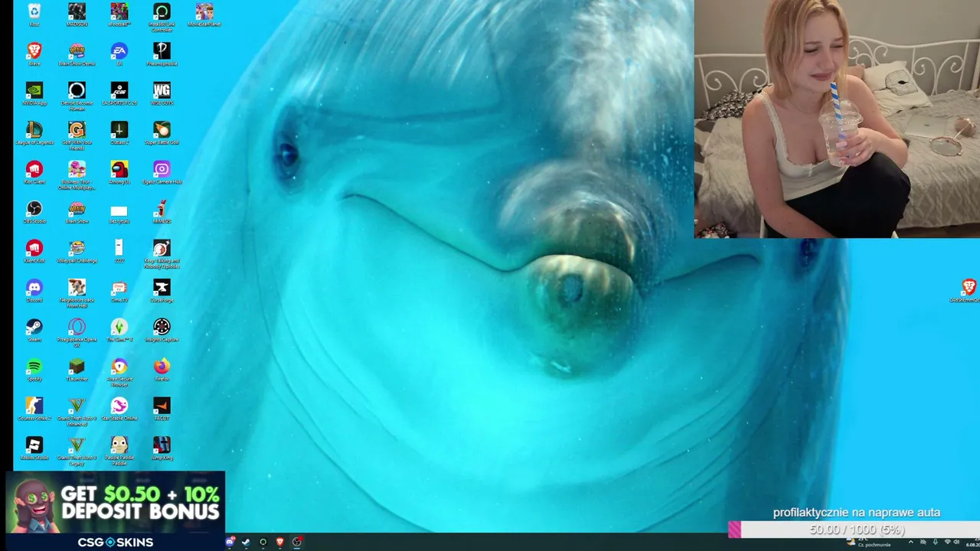Switch to Discord on the taskbar
The width and height of the screenshot is (980, 551).
pos(230,542)
